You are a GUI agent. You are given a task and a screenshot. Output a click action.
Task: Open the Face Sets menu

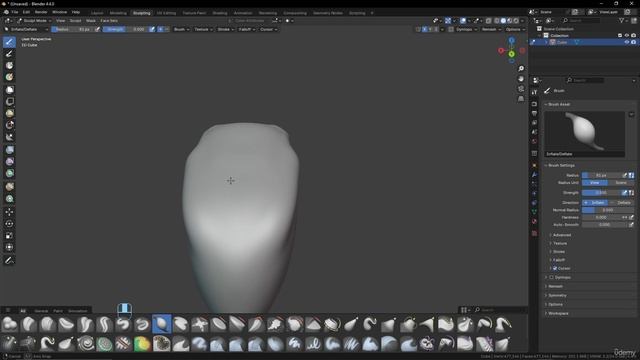[109, 20]
